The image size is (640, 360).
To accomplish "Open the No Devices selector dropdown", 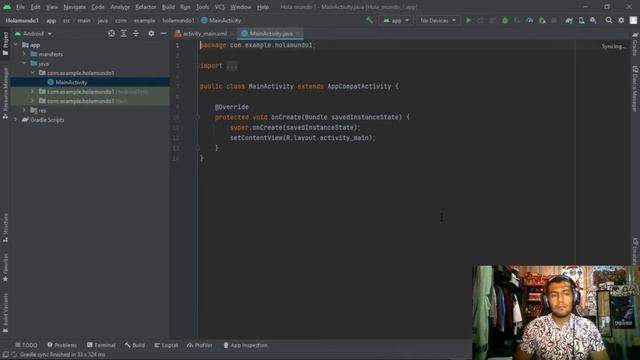I will coord(438,20).
